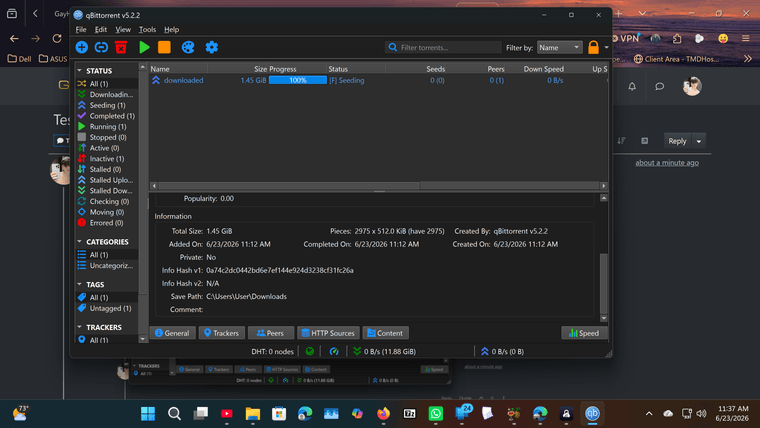Select the Completed (1) status filter
This screenshot has height=428, width=760.
(x=107, y=115)
